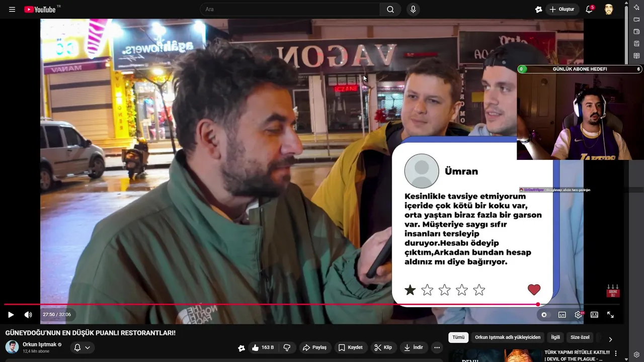
Task: Click the video camera icon in right sidebar
Action: (x=636, y=20)
